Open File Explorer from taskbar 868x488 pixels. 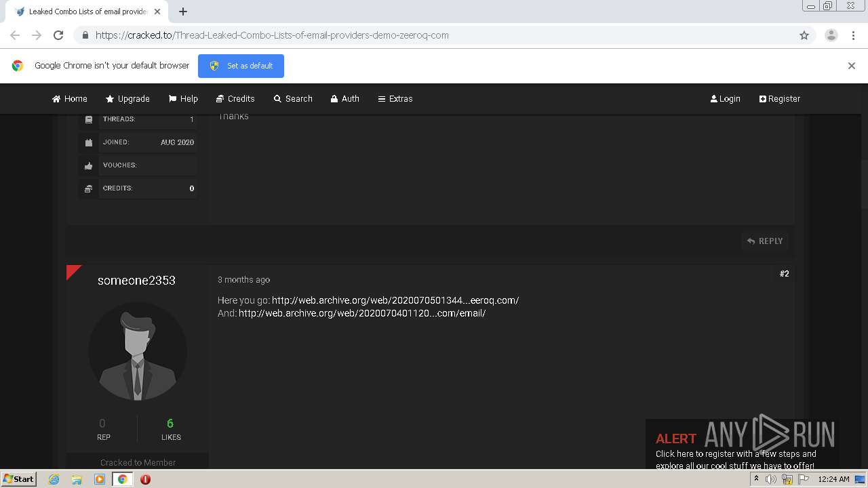click(77, 479)
